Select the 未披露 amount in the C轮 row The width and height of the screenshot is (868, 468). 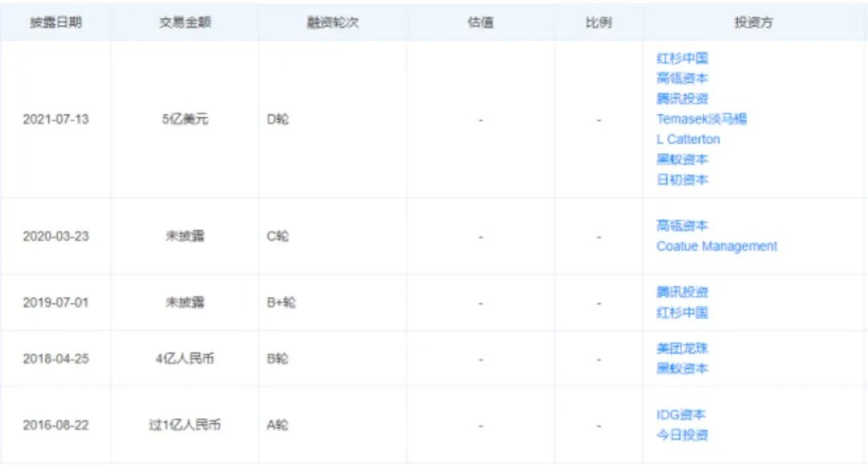(x=185, y=236)
